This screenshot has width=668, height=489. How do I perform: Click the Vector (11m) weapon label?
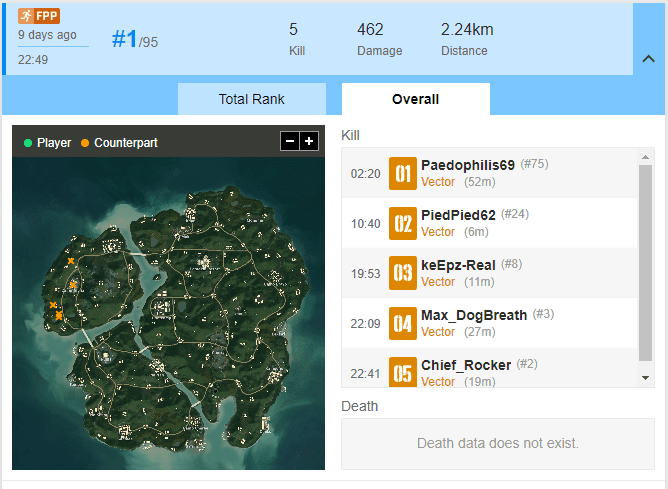point(458,282)
